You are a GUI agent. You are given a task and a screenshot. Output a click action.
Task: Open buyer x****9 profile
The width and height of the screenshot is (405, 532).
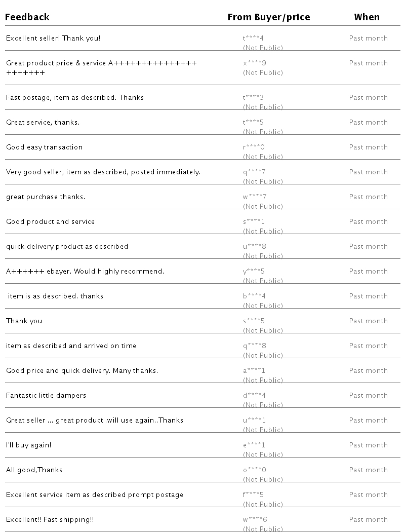[x=254, y=63]
